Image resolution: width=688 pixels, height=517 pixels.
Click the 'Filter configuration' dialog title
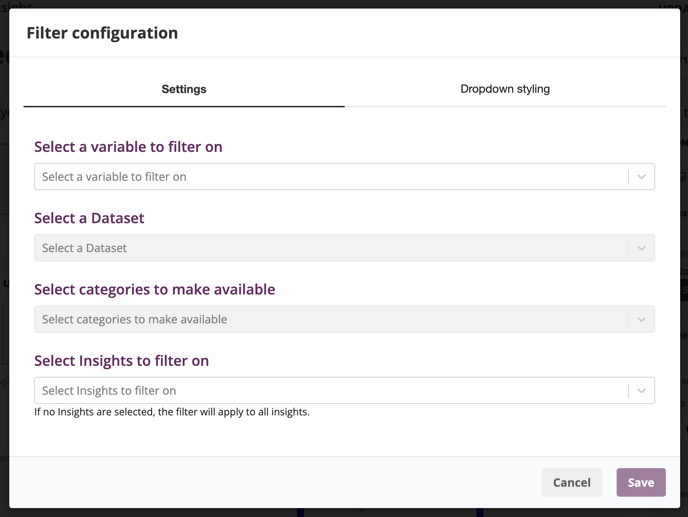[102, 33]
